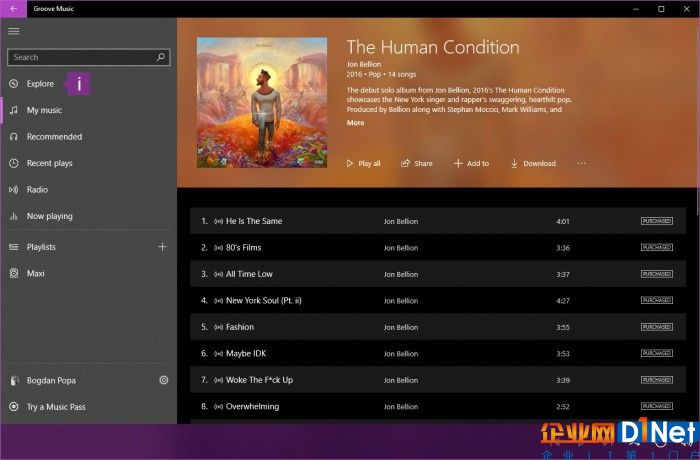Click The Human Condition album cover
The height and width of the screenshot is (460, 700).
262,102
